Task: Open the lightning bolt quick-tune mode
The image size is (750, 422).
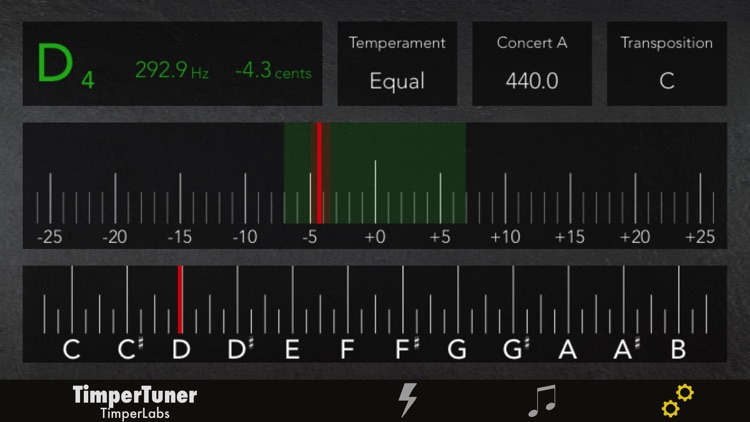Action: (x=408, y=400)
